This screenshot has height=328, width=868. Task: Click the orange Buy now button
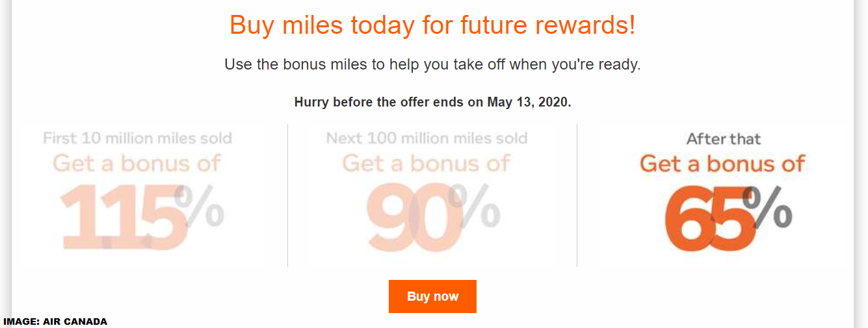432,297
